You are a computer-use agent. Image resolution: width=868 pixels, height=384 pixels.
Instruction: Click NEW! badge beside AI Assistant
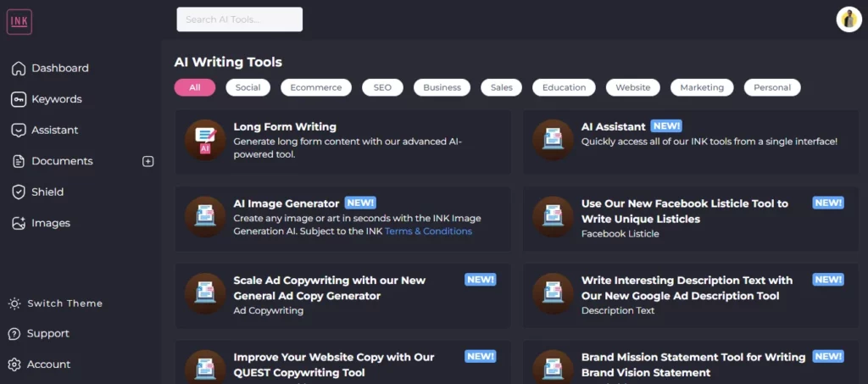click(x=666, y=126)
